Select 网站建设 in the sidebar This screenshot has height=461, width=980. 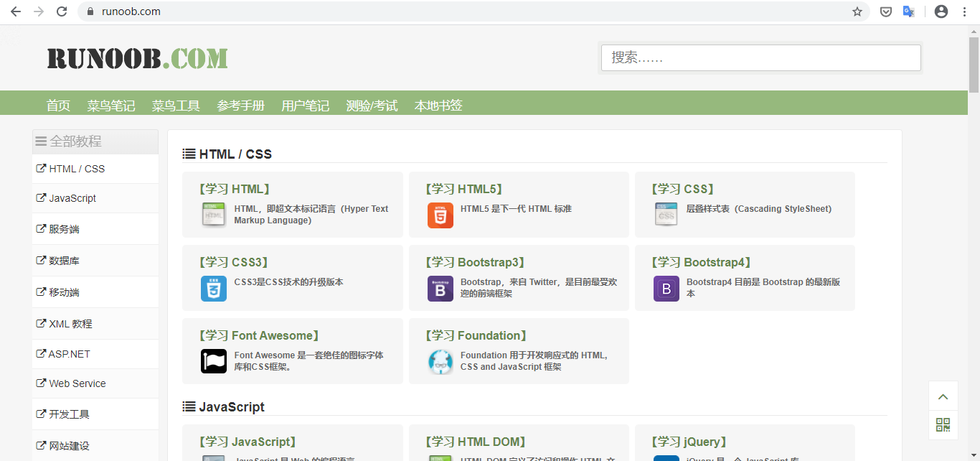(x=95, y=446)
